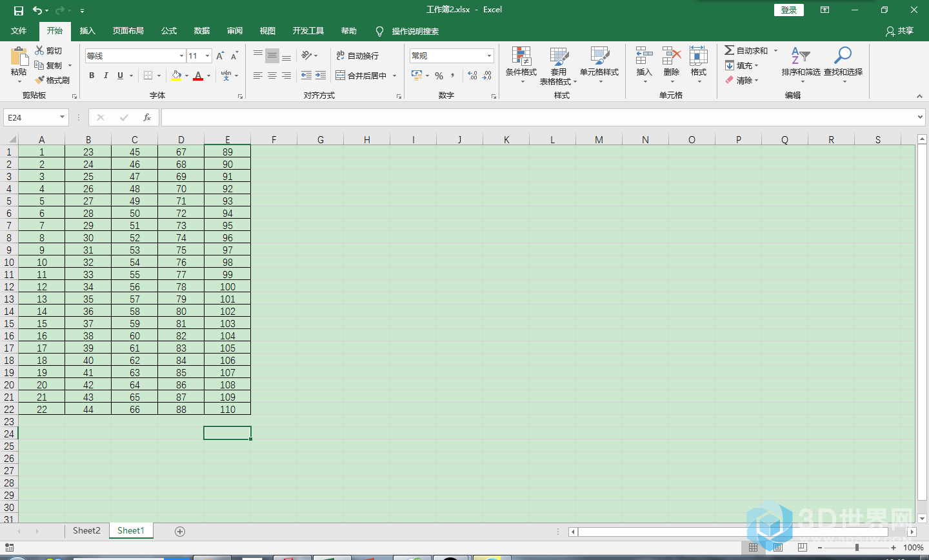This screenshot has width=929, height=560.
Task: Click the insert function fx icon
Action: [147, 117]
